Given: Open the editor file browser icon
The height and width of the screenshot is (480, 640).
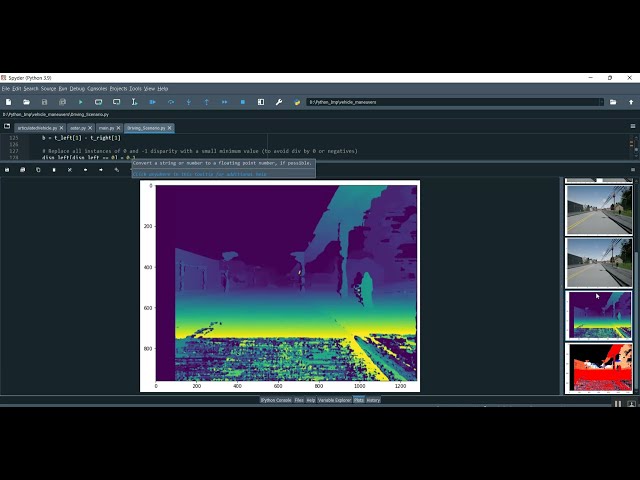Looking at the screenshot, I should tap(7, 126).
